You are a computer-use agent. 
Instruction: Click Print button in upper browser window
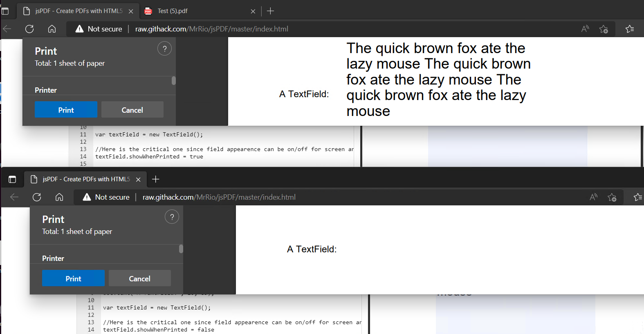66,110
